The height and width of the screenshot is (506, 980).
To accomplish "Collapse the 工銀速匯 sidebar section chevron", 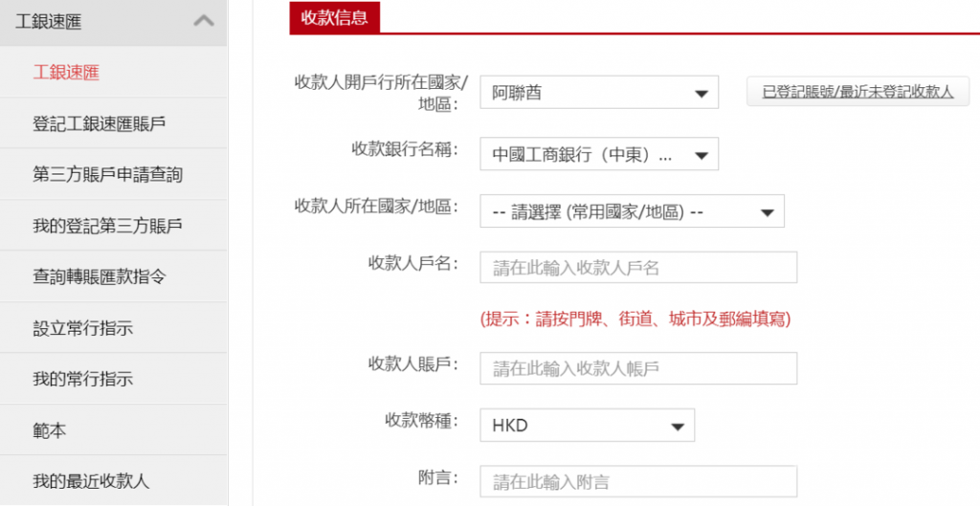I will pos(204,21).
